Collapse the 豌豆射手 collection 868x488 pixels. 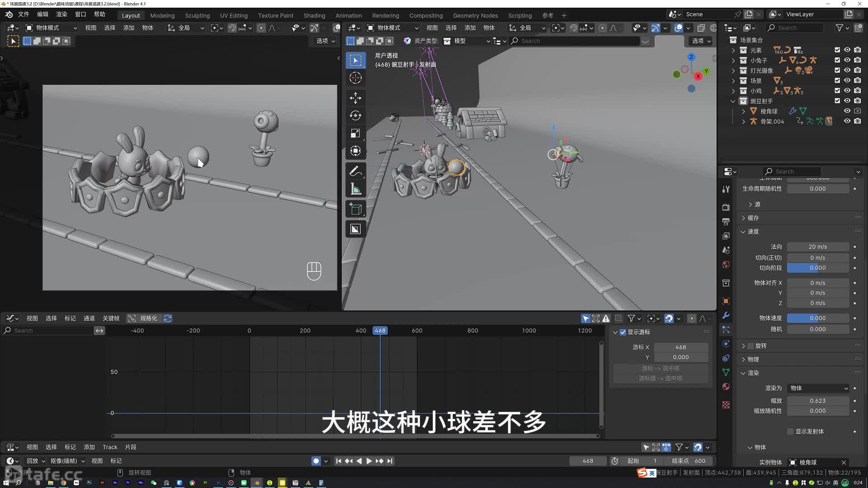[733, 101]
